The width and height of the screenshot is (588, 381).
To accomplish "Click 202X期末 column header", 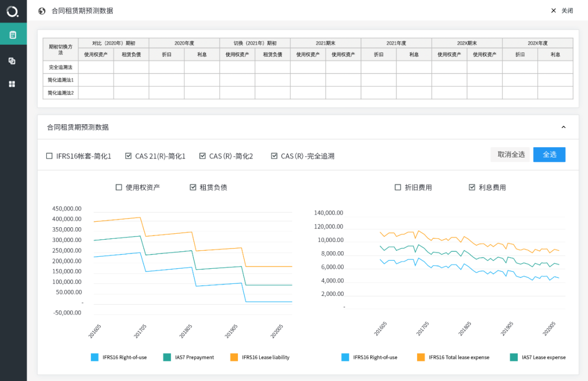I will click(467, 43).
